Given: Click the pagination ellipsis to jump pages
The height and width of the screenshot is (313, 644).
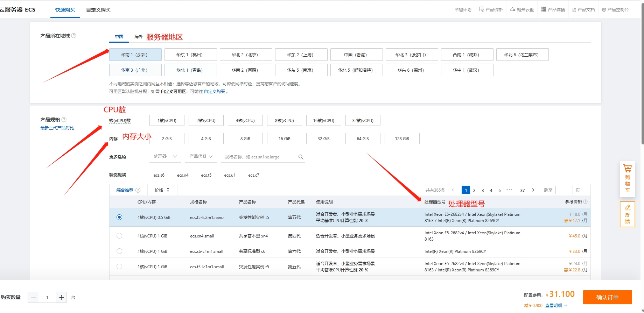Looking at the screenshot, I should pyautogui.click(x=509, y=190).
